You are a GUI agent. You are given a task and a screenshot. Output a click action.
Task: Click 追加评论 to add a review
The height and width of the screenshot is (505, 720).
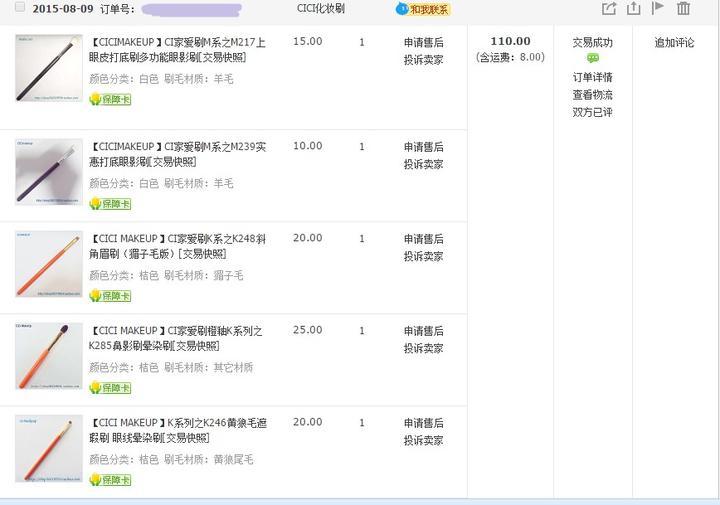pos(674,43)
